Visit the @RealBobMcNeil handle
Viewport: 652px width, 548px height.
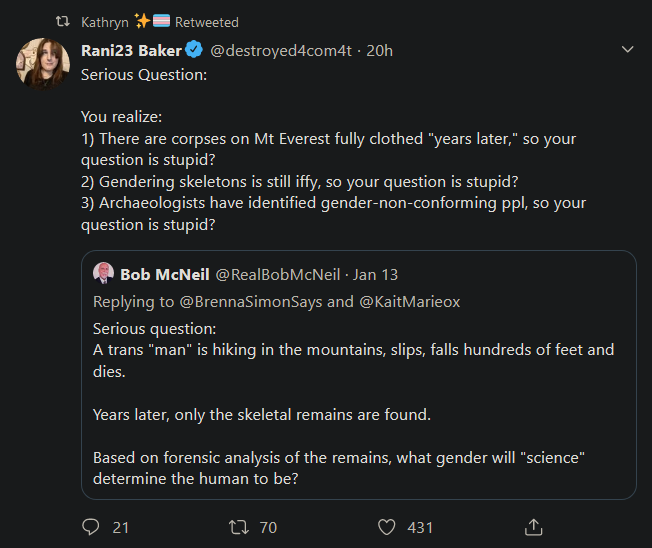[278, 274]
